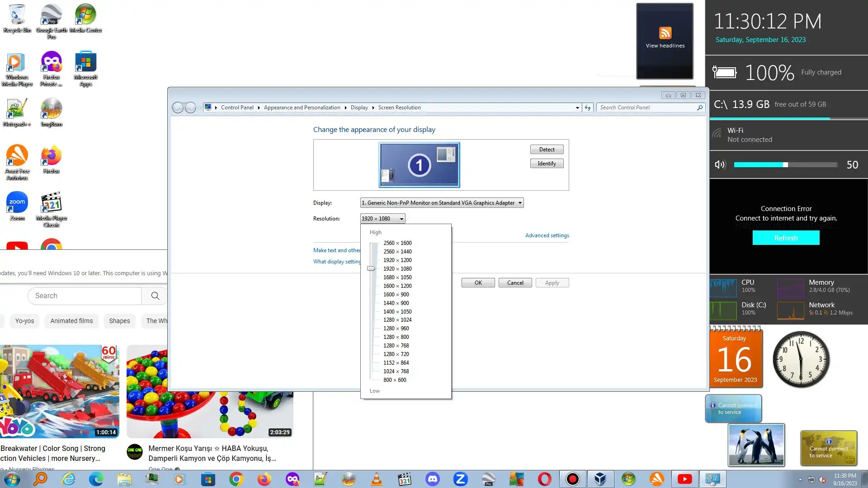Screen dimensions: 868x488
Task: Click the volume slider in the sidebar gadget
Action: 785,165
